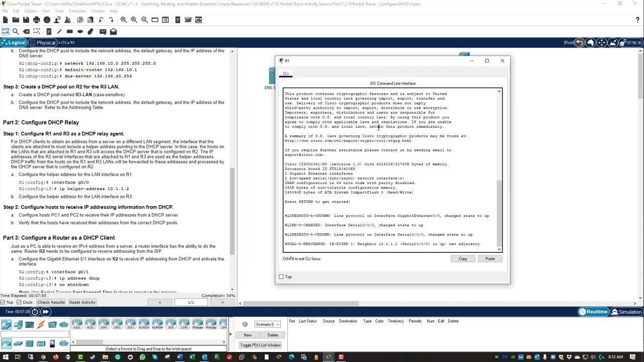The image size is (644, 362).
Task: Click the Paste button in R1 CLI
Action: [490, 259]
